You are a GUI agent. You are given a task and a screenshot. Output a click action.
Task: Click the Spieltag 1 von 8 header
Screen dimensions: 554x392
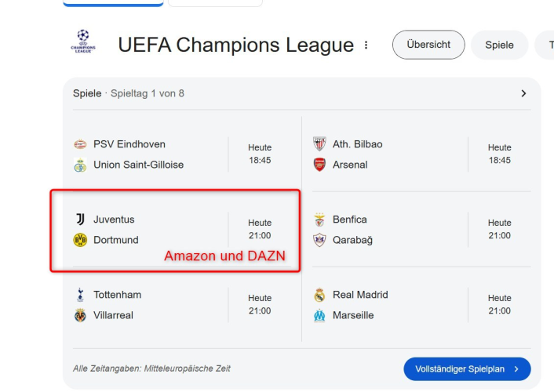click(x=148, y=93)
